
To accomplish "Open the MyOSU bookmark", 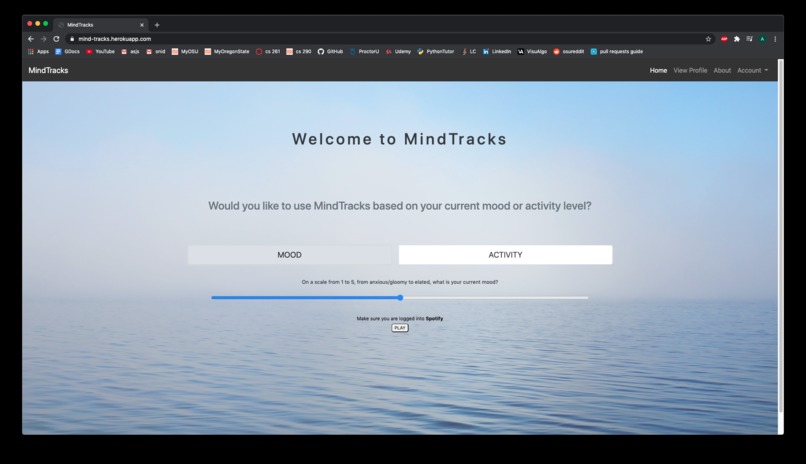I will [x=185, y=51].
